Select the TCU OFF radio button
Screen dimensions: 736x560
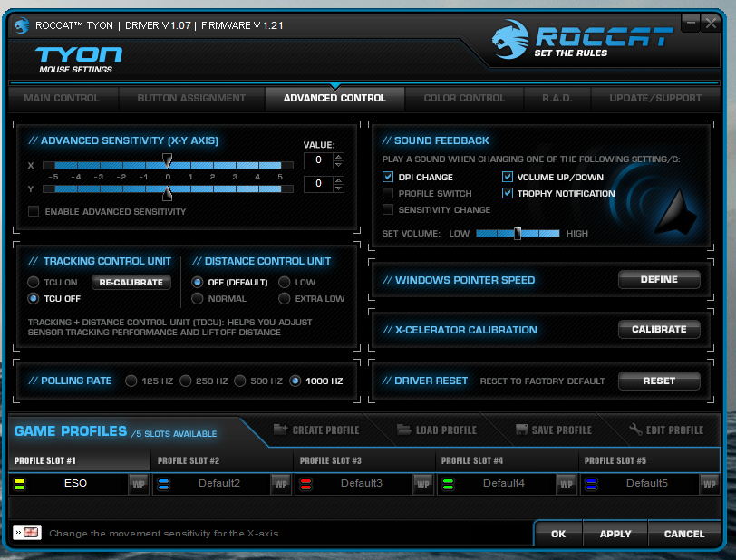[x=33, y=298]
